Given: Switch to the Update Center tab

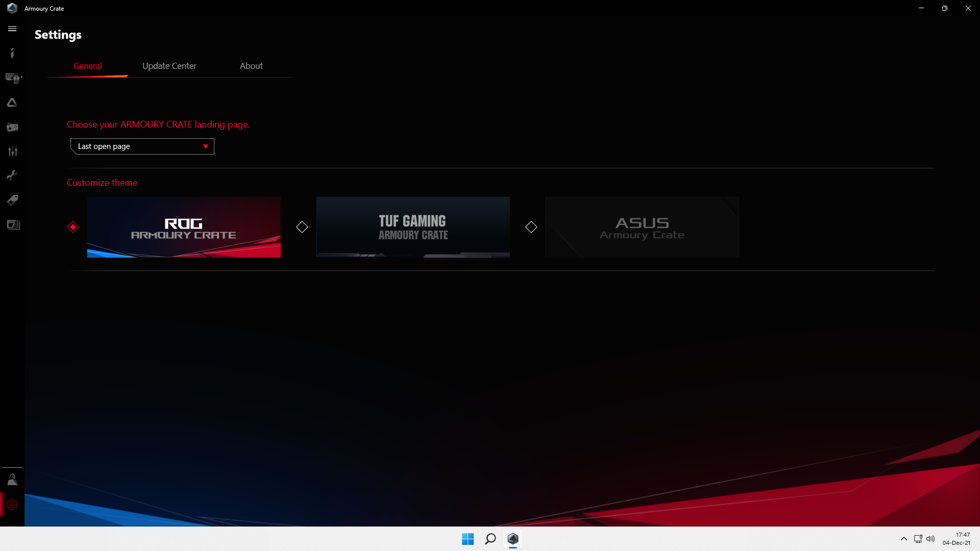Looking at the screenshot, I should point(169,66).
